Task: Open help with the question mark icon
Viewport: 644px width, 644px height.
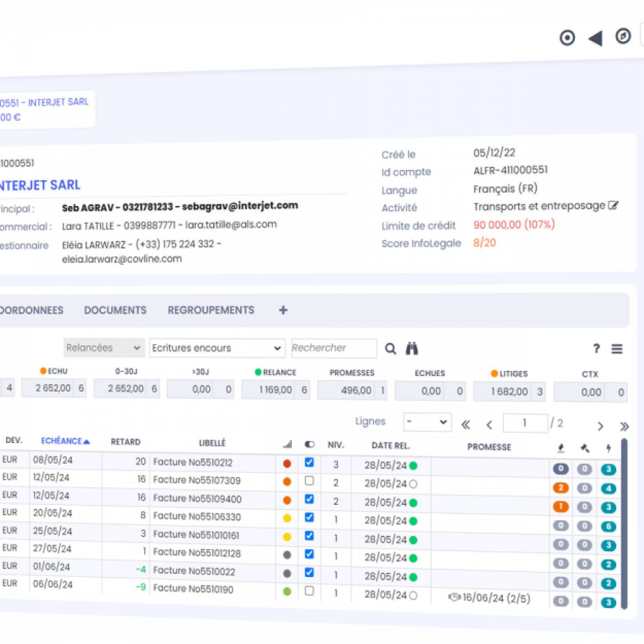Action: click(596, 349)
